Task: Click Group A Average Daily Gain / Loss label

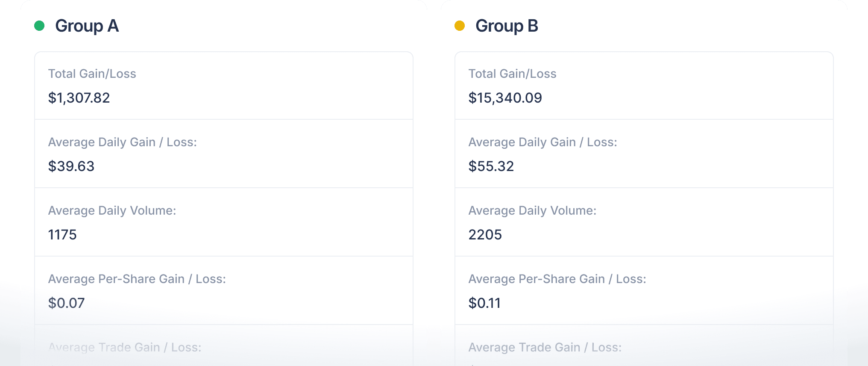Action: 123,142
